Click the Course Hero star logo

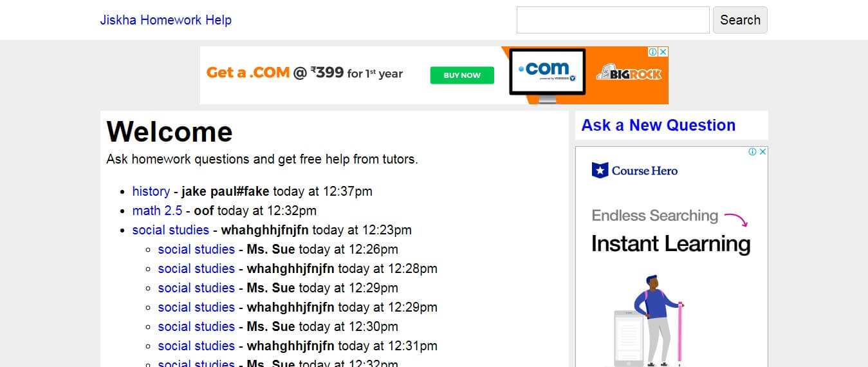(600, 171)
